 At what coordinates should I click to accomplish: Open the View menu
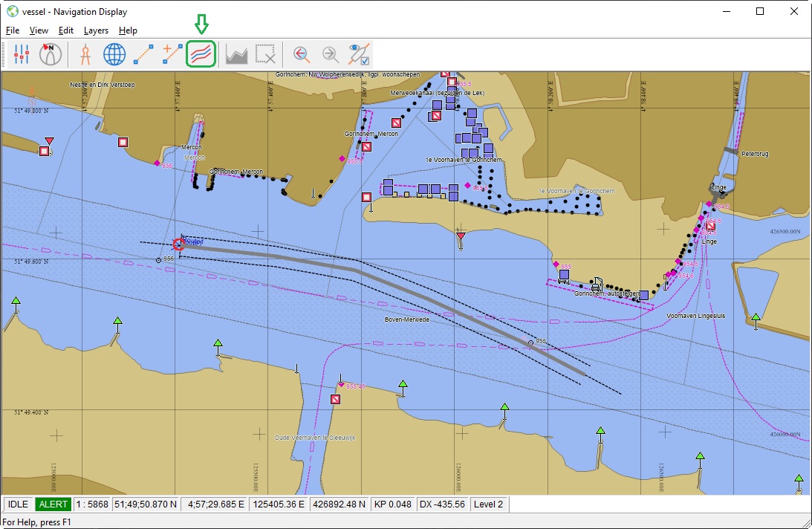pyautogui.click(x=39, y=30)
